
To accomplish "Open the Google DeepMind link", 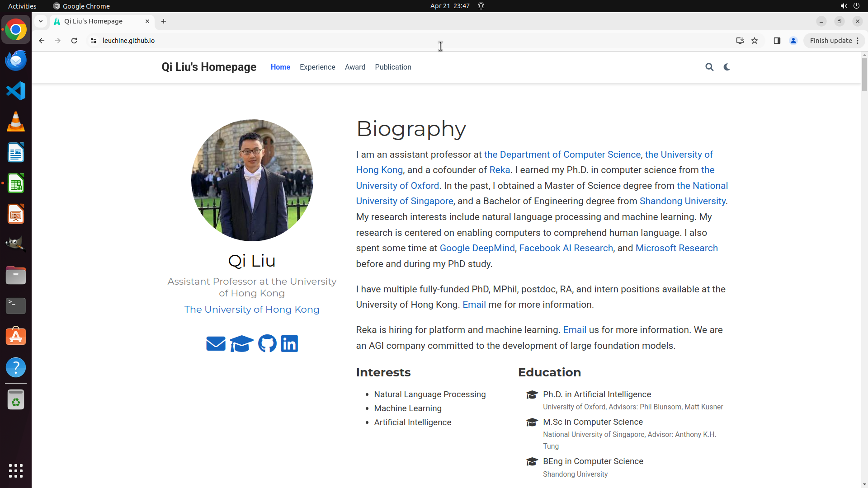I will pos(477,248).
